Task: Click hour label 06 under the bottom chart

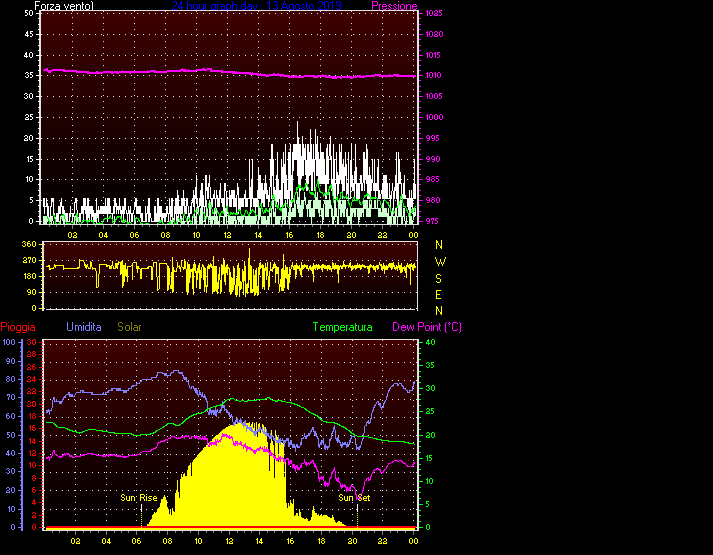Action: pos(136,541)
